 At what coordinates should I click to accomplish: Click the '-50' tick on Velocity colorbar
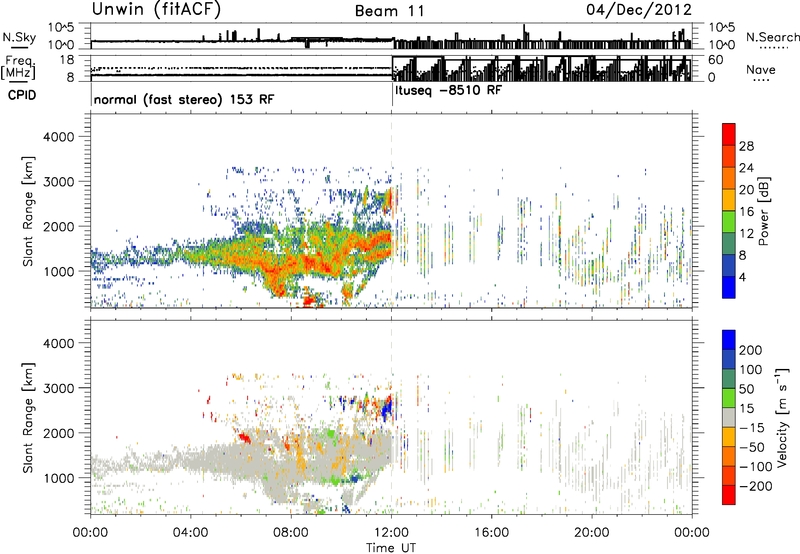pos(752,447)
